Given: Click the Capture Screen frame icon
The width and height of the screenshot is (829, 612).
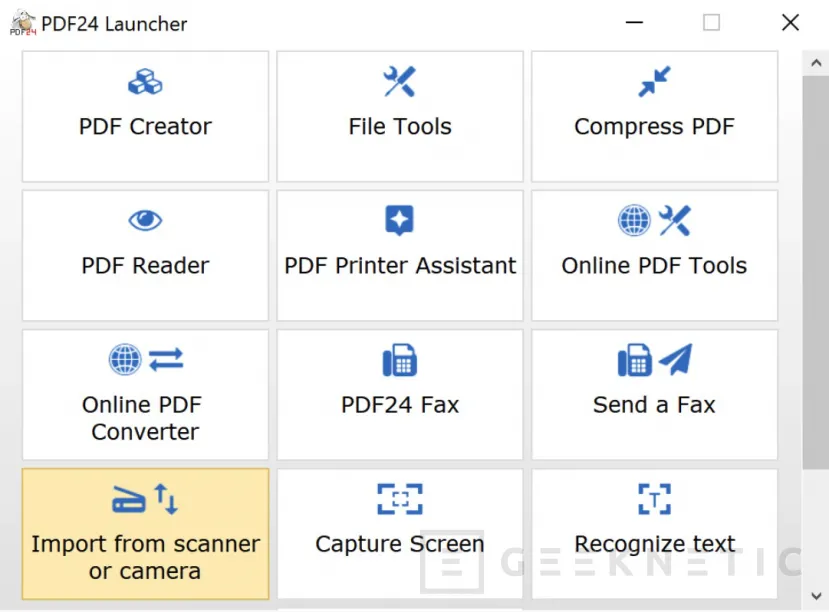Looking at the screenshot, I should point(400,499).
